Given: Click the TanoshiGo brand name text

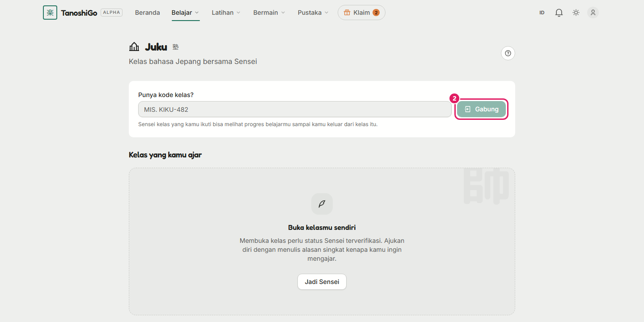Looking at the screenshot, I should [x=79, y=13].
